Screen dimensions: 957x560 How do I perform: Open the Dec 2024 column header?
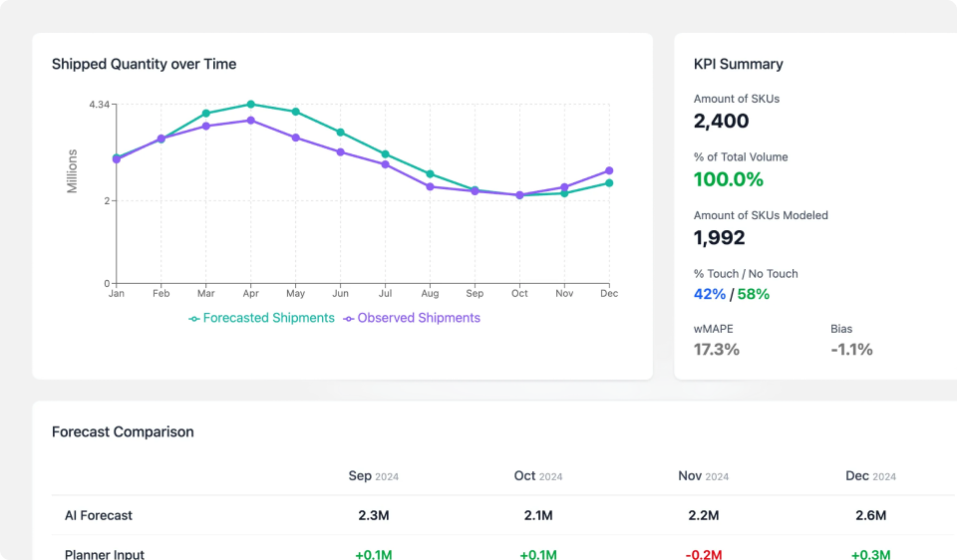[x=870, y=476]
